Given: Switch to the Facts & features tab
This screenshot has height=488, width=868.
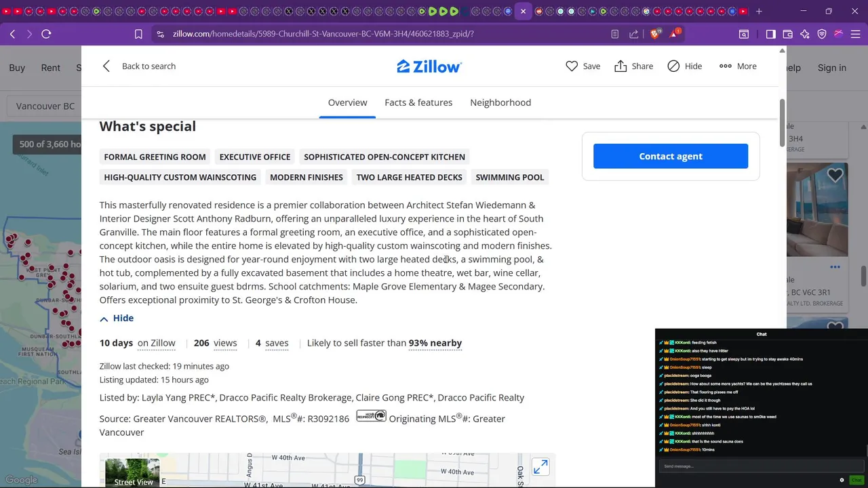Looking at the screenshot, I should point(418,102).
